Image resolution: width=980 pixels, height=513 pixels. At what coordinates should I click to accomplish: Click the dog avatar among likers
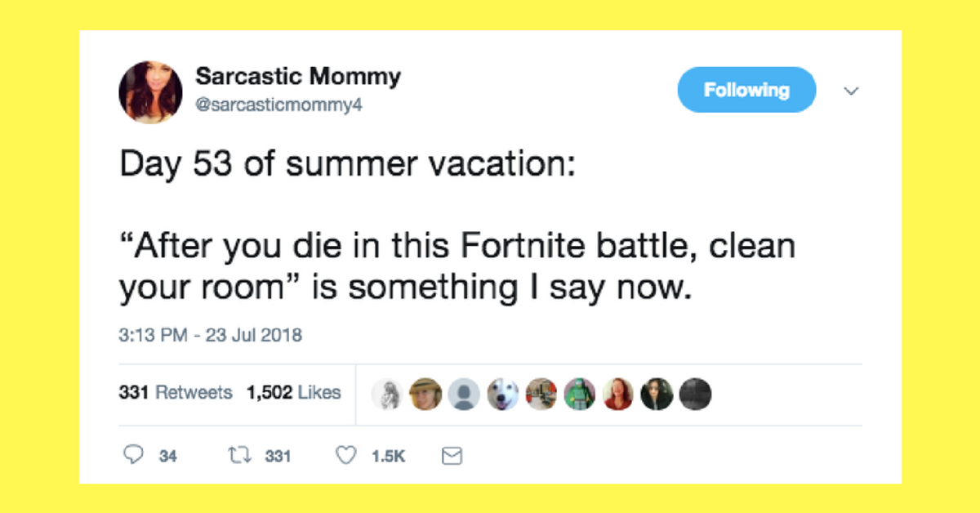(x=503, y=394)
